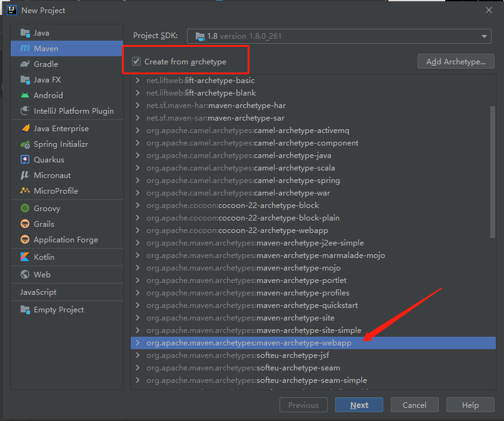This screenshot has width=504, height=421.
Task: Click the Android robot icon
Action: [25, 96]
